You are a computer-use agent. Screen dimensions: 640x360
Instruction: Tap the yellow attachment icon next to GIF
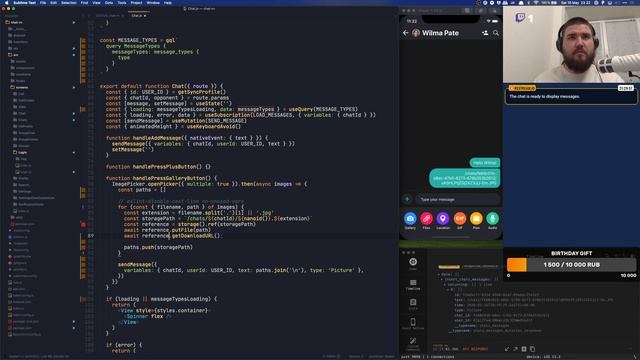tap(476, 218)
